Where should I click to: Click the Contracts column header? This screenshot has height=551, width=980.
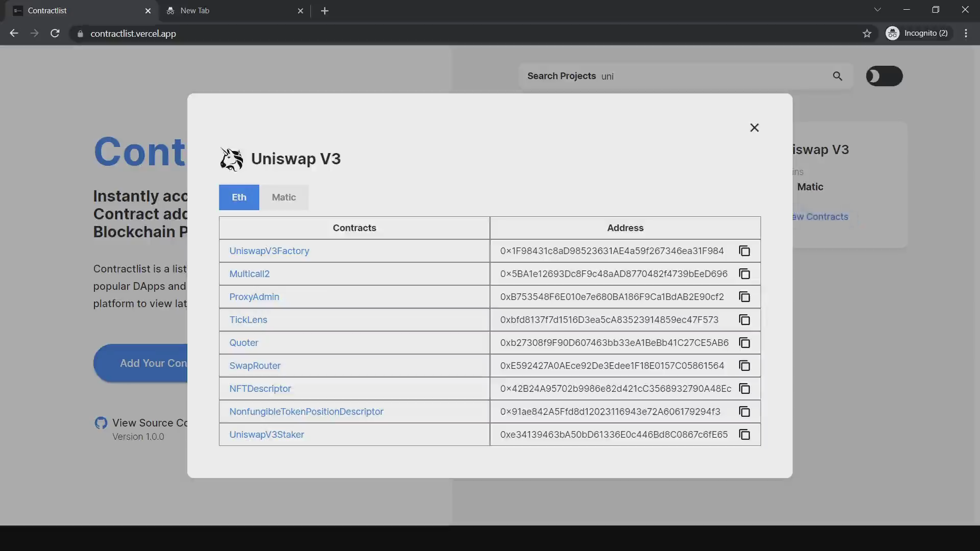click(x=354, y=228)
